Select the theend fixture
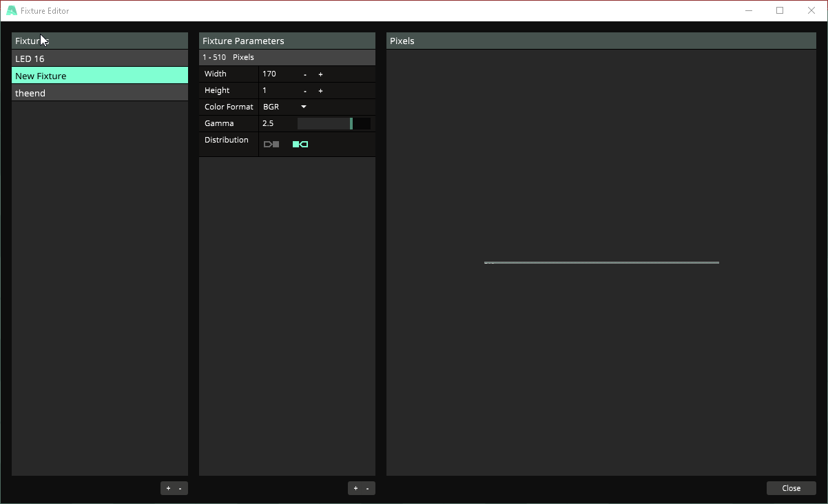Screen dimensions: 828x504 [99, 93]
